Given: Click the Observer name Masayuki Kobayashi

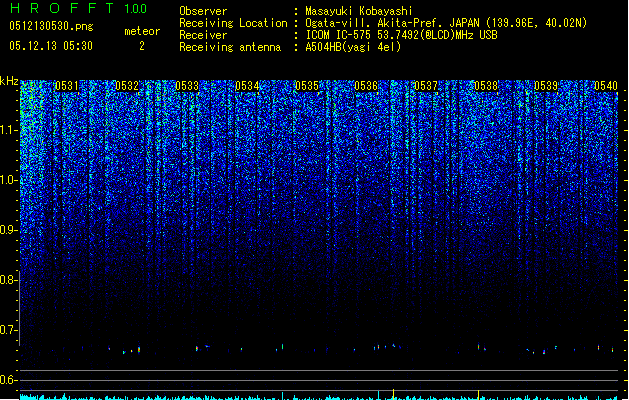Looking at the screenshot, I should (359, 11).
